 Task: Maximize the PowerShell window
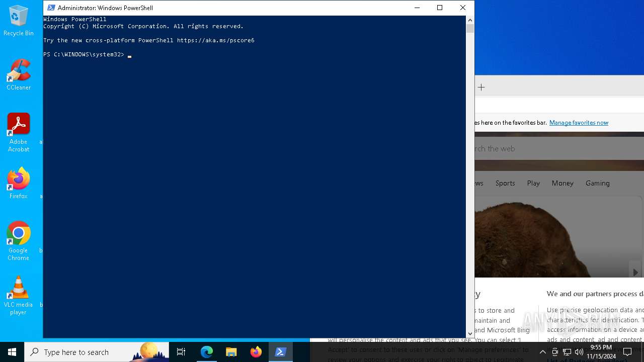pyautogui.click(x=440, y=8)
